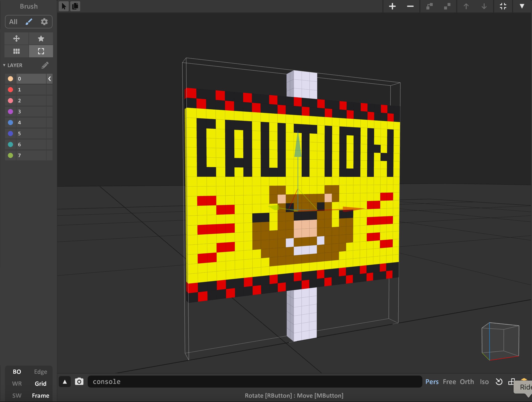The height and width of the screenshot is (402, 532).
Task: Click the Brush panel title
Action: [x=29, y=6]
